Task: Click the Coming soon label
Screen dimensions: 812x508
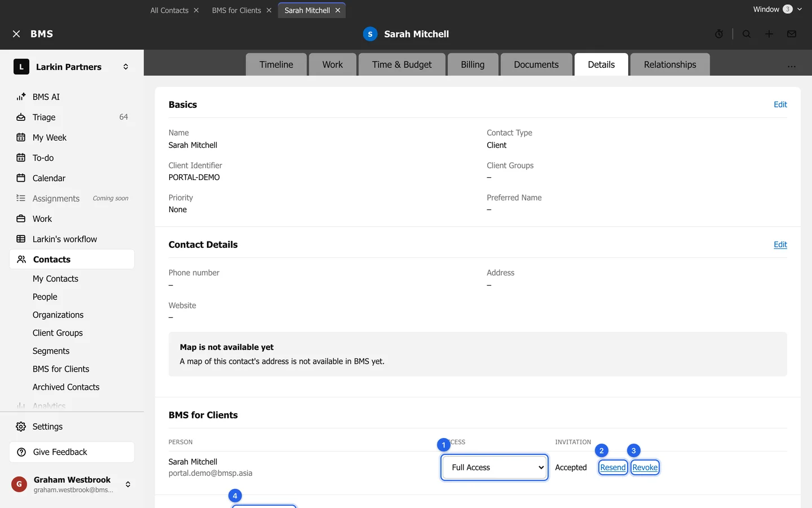Action: click(111, 198)
